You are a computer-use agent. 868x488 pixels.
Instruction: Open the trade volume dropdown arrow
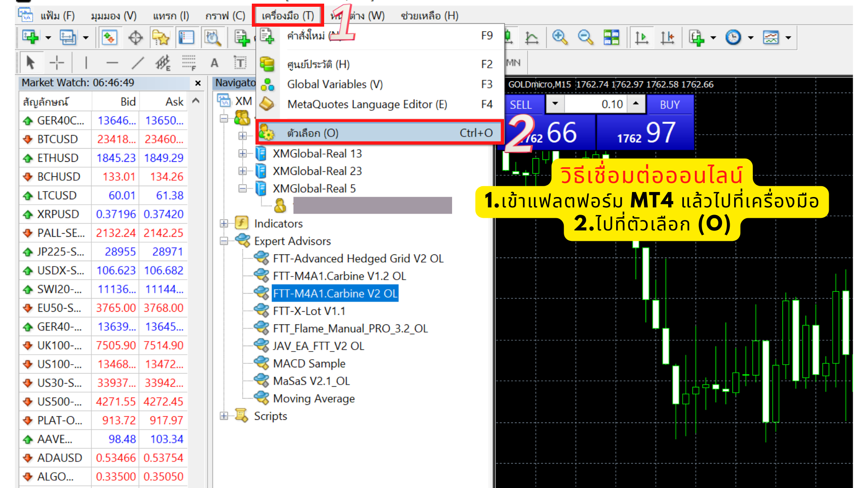pyautogui.click(x=555, y=104)
